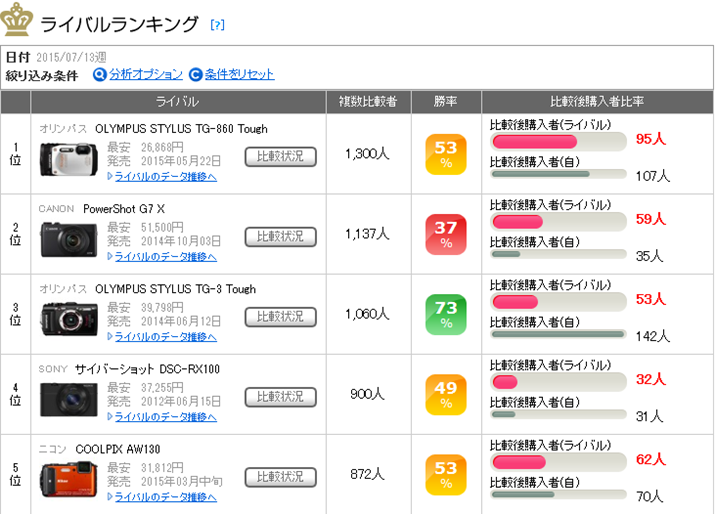715x514 pixels.
Task: Open the 分析オプション link
Action: click(146, 74)
